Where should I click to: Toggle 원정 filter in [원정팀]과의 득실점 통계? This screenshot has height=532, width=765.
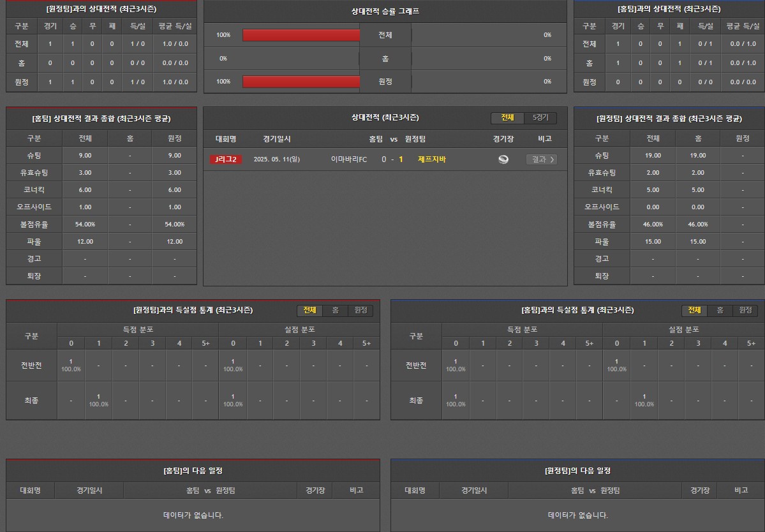pos(360,311)
